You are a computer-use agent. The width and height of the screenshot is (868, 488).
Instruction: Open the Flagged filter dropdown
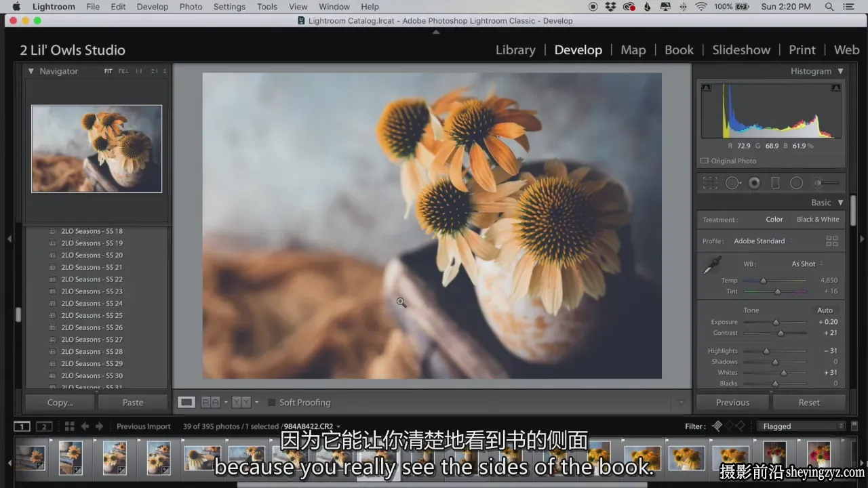pyautogui.click(x=803, y=426)
